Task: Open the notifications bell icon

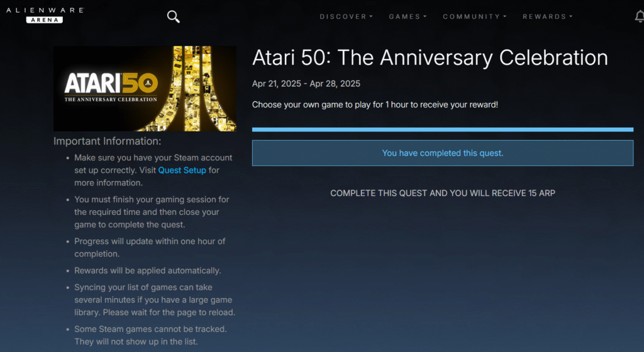Action: tap(639, 17)
